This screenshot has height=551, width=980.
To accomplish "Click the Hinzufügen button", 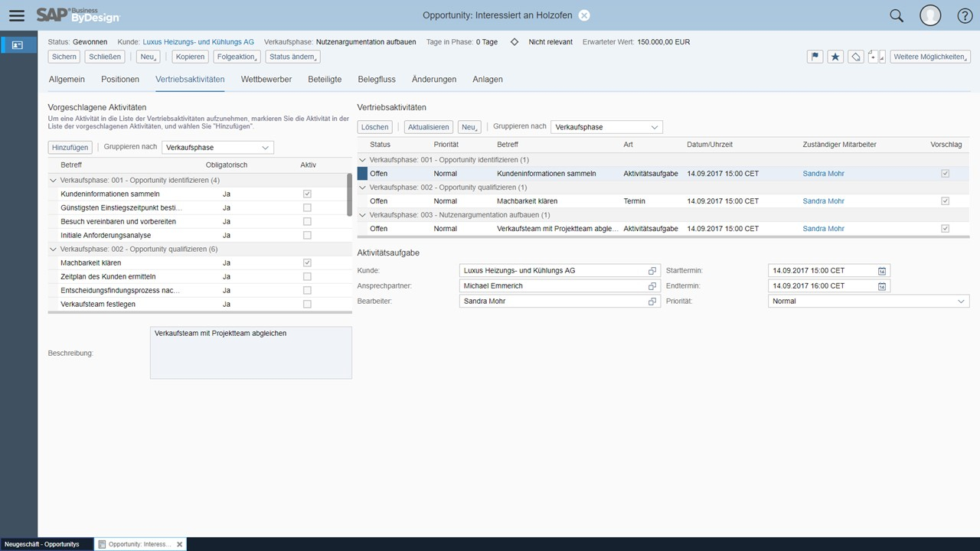I will [x=70, y=147].
